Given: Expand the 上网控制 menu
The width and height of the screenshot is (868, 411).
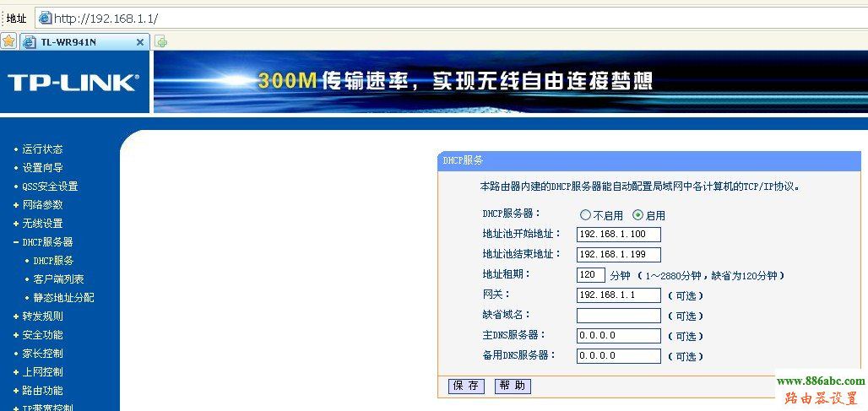Looking at the screenshot, I should tap(42, 372).
